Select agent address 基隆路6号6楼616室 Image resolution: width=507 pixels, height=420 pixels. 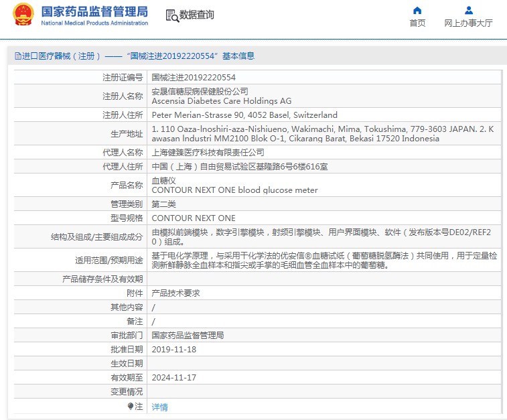[240, 167]
